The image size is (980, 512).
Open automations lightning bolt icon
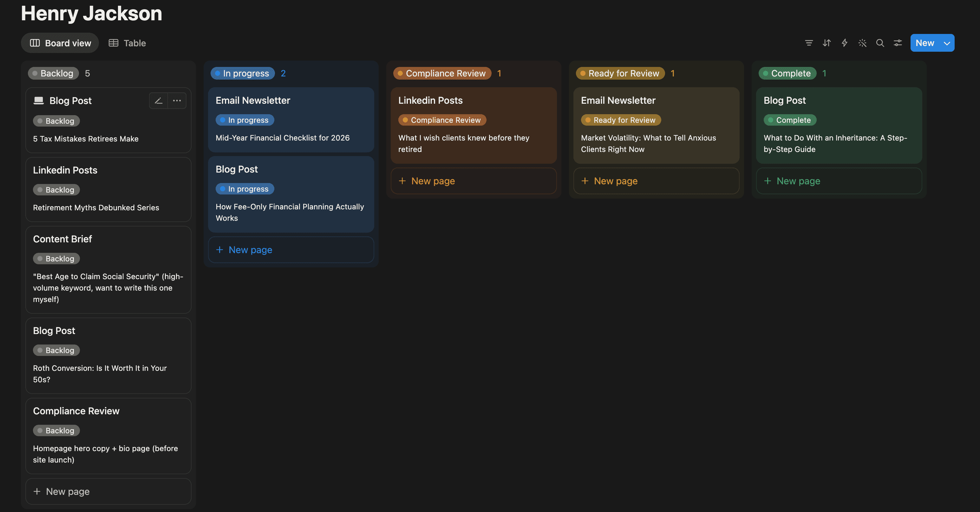point(845,43)
